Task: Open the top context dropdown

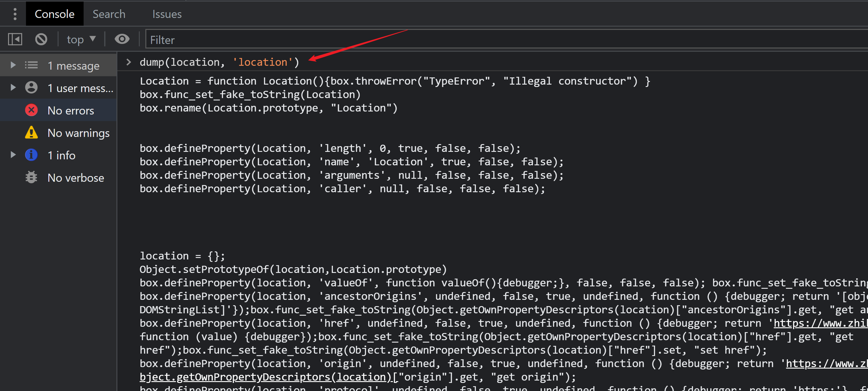Action: (81, 39)
